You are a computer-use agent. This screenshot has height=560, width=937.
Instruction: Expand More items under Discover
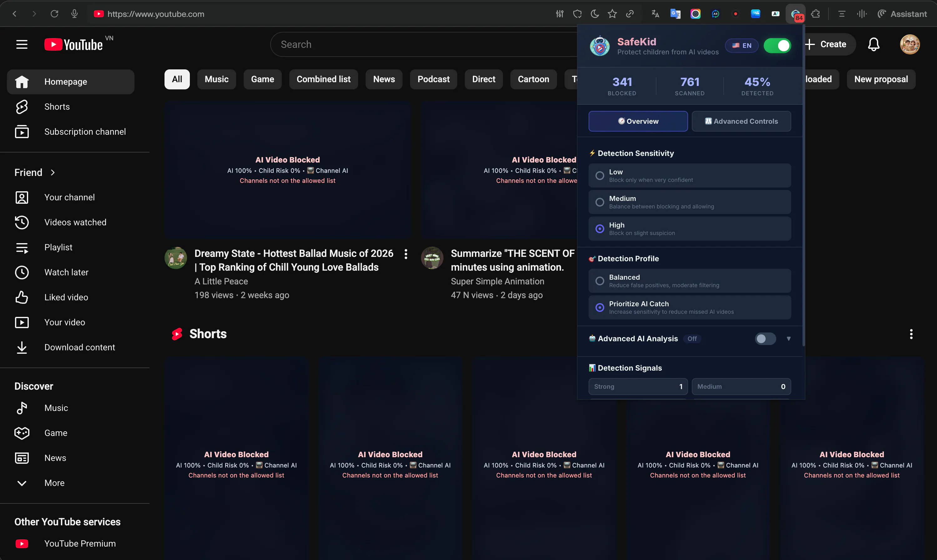click(x=71, y=483)
